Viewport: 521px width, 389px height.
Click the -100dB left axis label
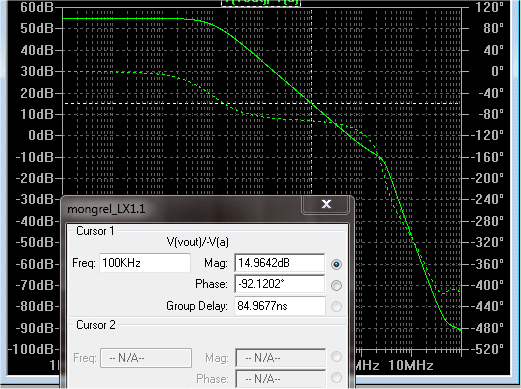point(31,349)
